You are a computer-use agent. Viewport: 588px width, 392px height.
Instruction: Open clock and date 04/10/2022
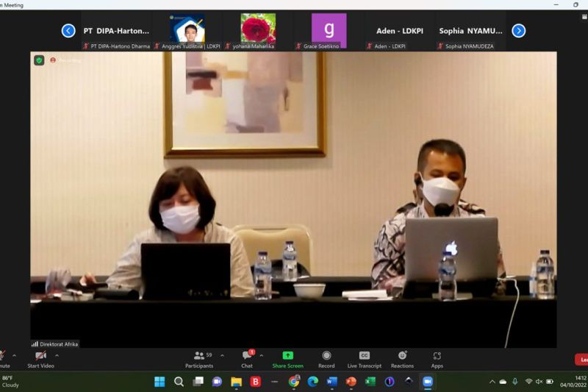[573, 382]
